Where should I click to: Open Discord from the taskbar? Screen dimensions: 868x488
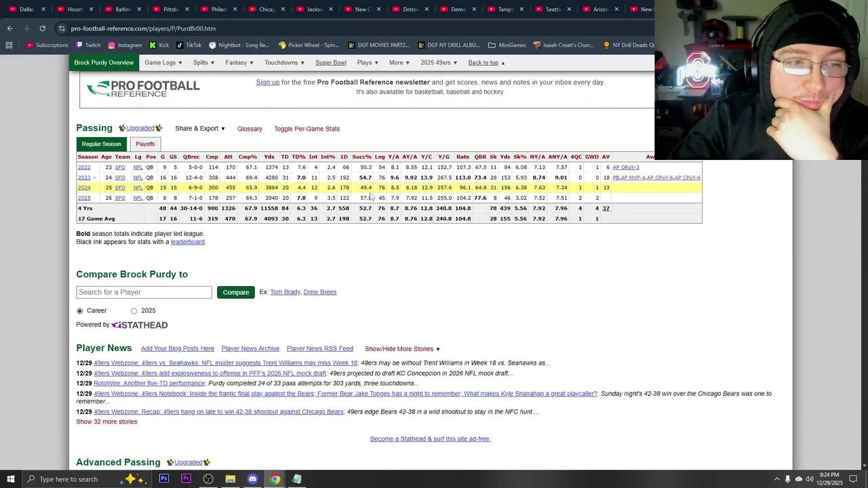click(252, 479)
